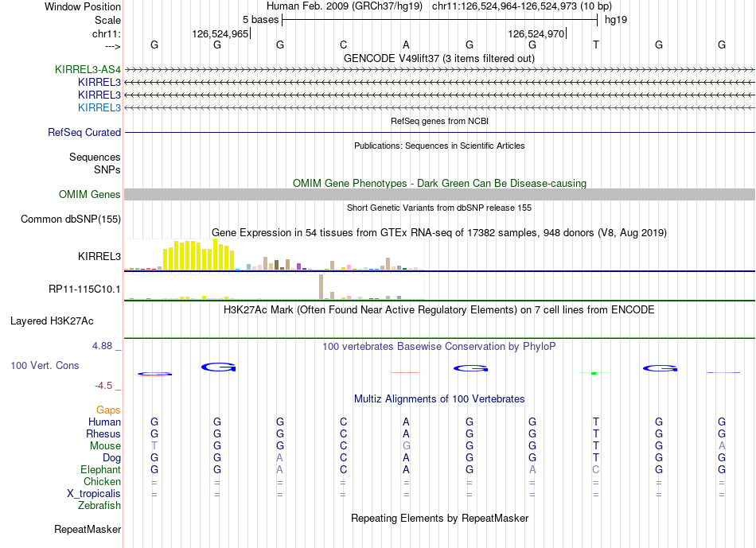Click the orange Gaps label
The width and height of the screenshot is (756, 548).
(108, 410)
